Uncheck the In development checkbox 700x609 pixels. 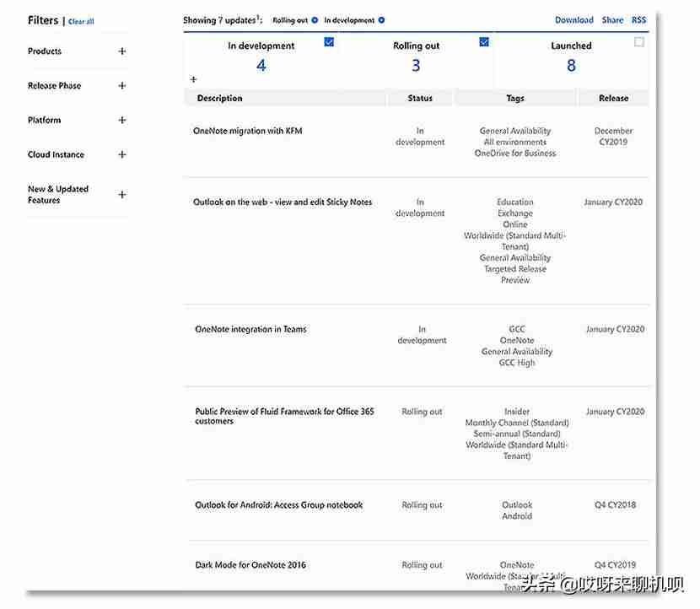(329, 42)
